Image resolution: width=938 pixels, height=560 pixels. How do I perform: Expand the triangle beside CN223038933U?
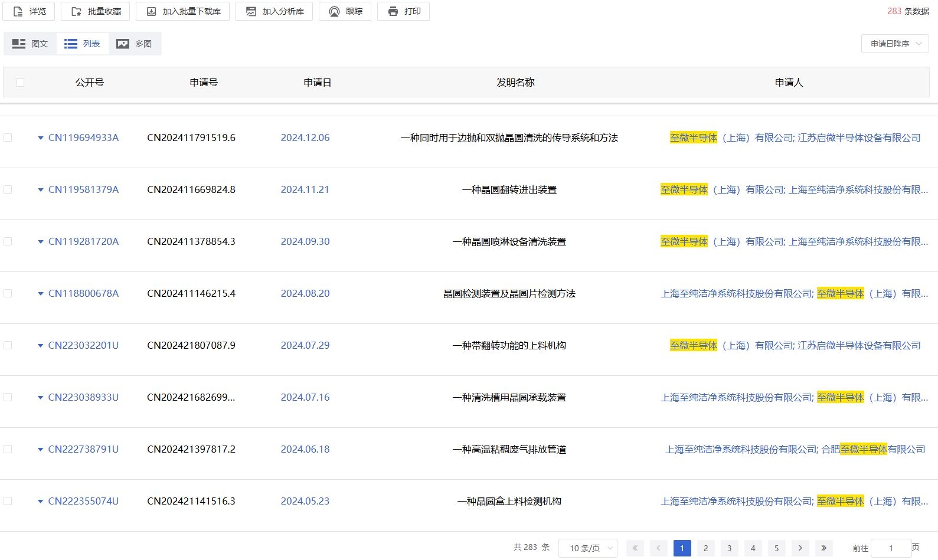pos(41,398)
